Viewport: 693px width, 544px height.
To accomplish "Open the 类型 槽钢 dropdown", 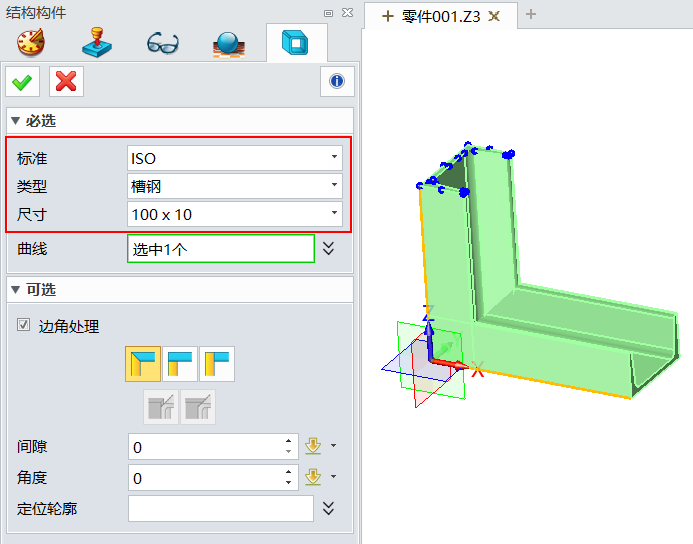I will click(x=235, y=186).
